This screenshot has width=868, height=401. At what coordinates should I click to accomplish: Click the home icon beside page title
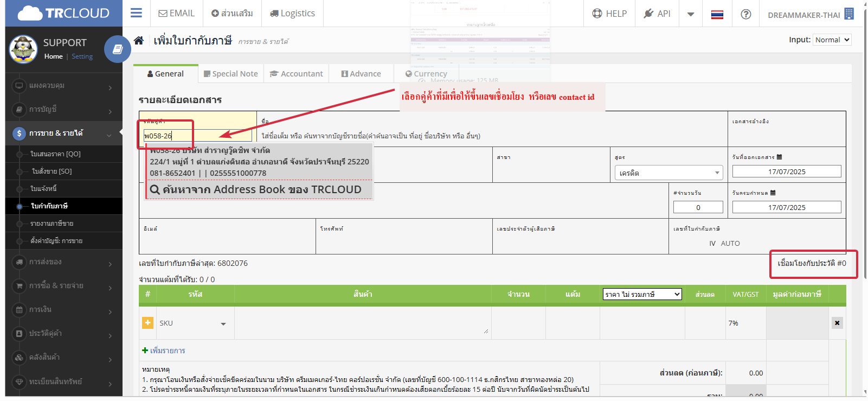click(x=139, y=41)
